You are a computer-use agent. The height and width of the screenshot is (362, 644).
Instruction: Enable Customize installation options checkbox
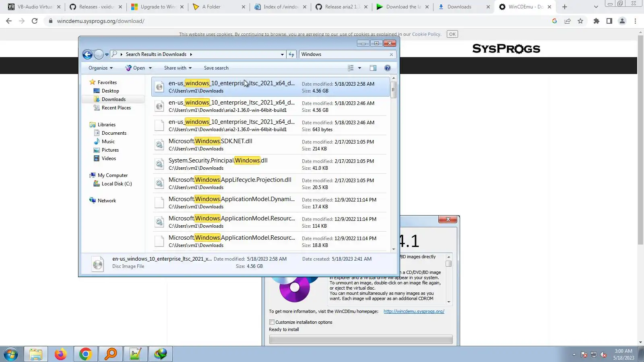pyautogui.click(x=272, y=322)
